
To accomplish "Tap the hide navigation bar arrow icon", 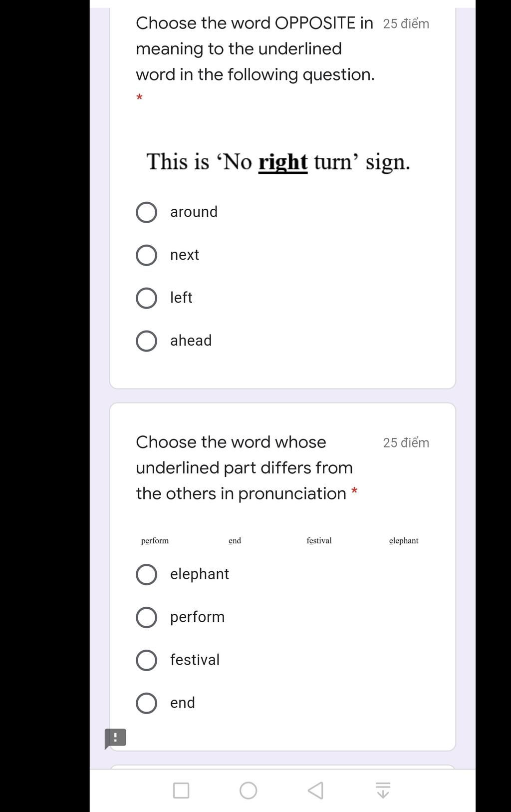I will [x=383, y=791].
